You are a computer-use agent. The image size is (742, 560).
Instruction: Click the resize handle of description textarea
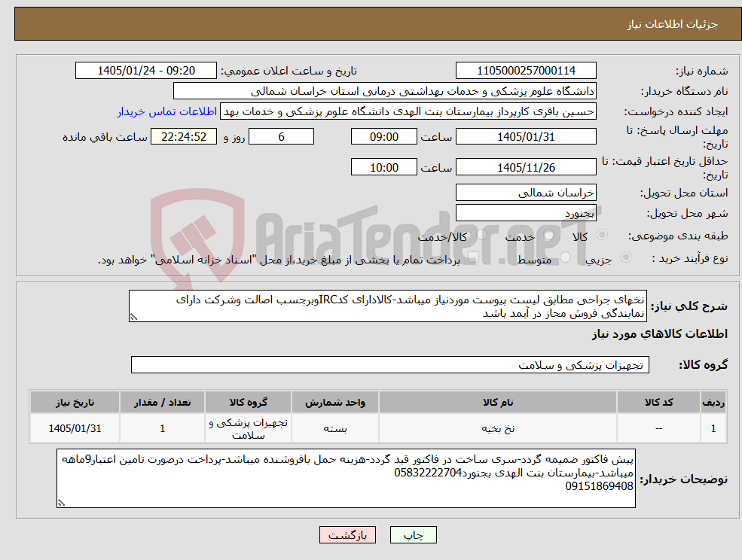point(133,318)
